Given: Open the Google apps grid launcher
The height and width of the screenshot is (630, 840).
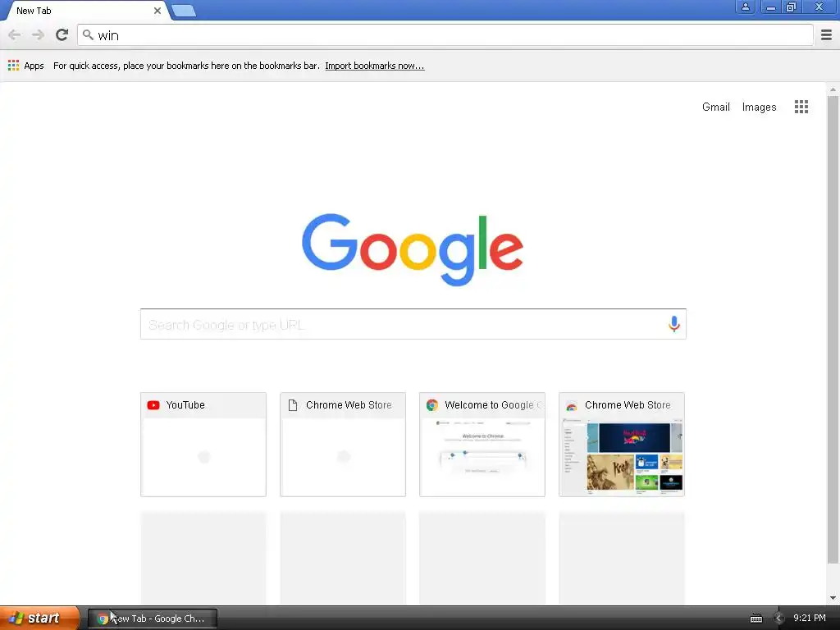Looking at the screenshot, I should point(801,107).
